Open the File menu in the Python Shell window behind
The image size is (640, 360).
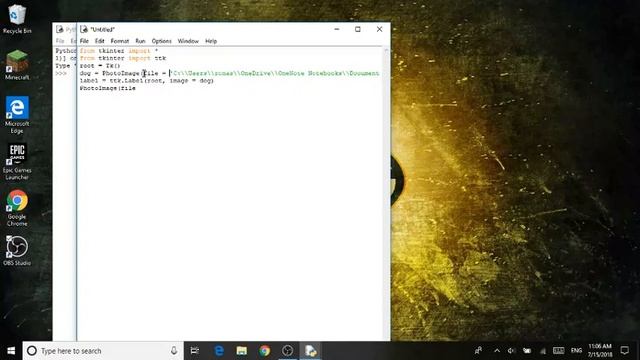click(60, 41)
